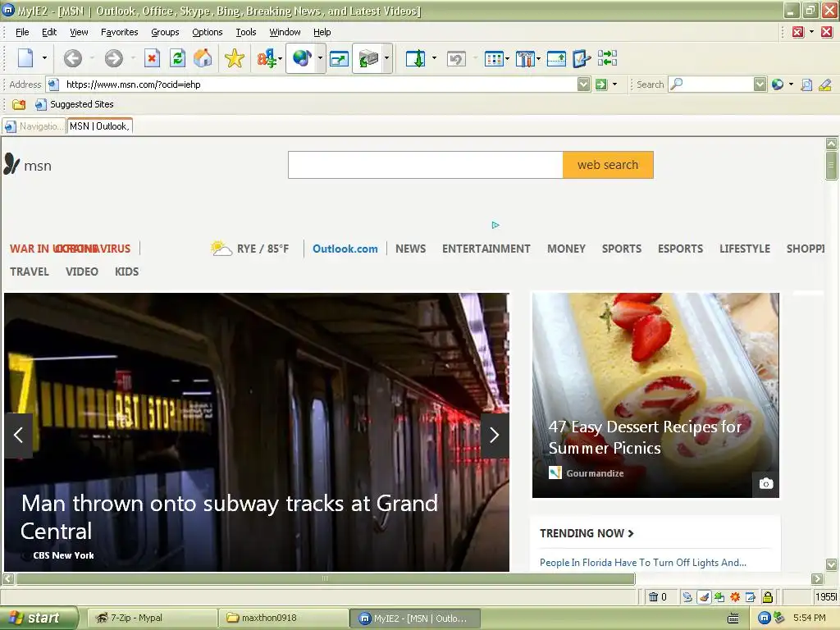Expand the Search box dropdown arrow
The image size is (840, 630).
click(x=760, y=84)
